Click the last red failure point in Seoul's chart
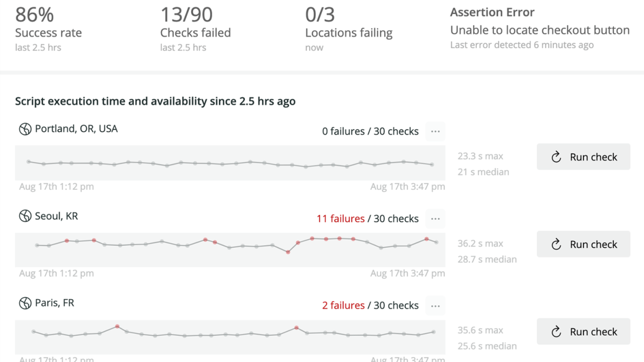Screen dimensions: 644x362 tap(427, 239)
